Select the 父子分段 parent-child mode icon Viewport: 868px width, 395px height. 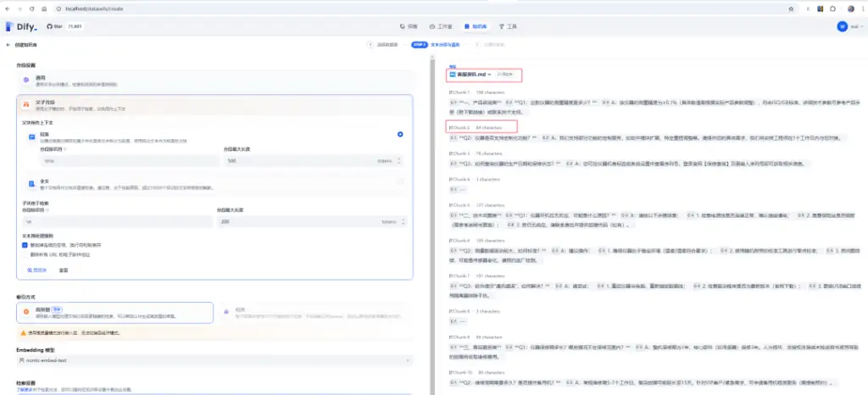tap(25, 104)
